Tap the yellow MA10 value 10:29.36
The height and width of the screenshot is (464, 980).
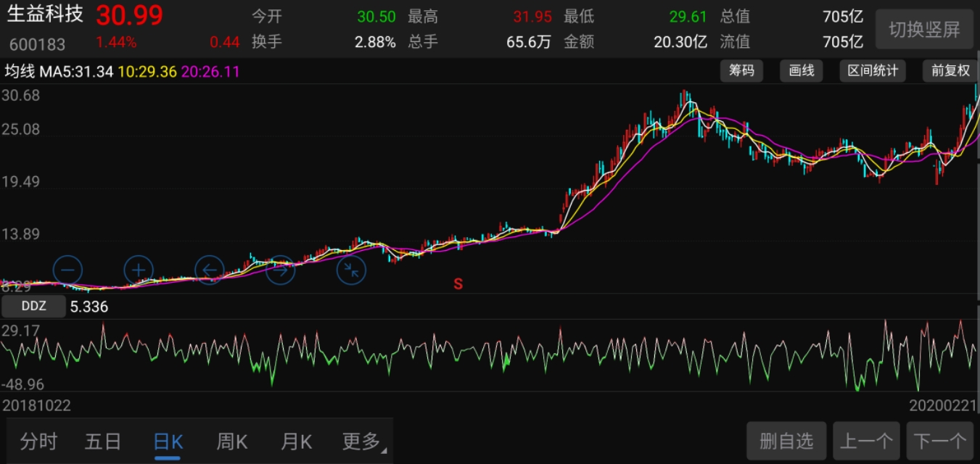tap(147, 72)
